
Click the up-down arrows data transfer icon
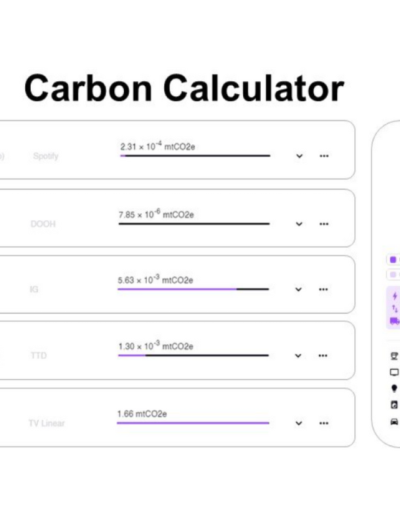395,309
